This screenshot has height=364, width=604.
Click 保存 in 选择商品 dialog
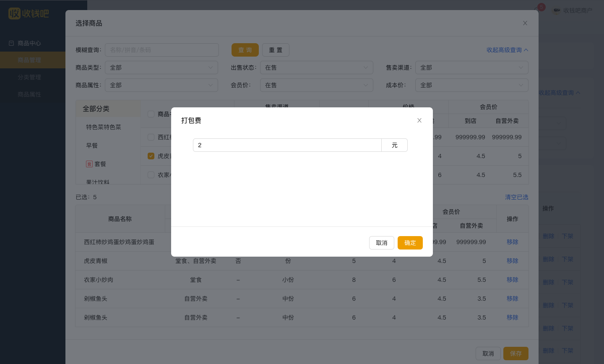point(516,354)
